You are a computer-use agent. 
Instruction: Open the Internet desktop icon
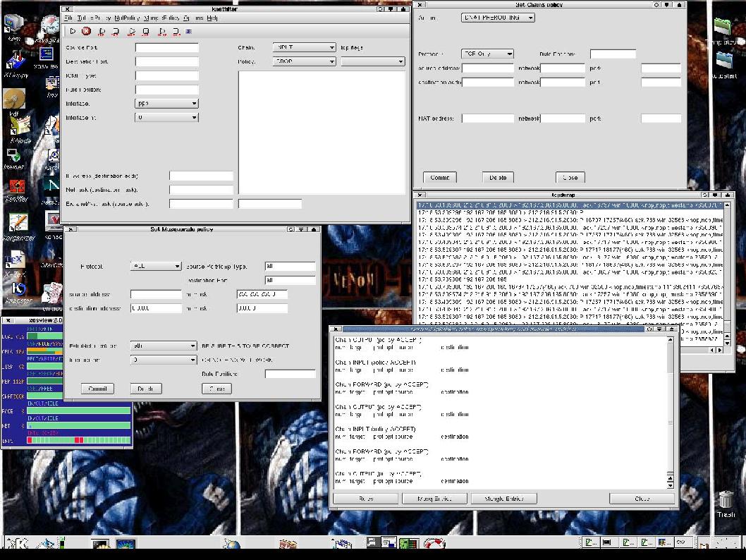point(13,159)
